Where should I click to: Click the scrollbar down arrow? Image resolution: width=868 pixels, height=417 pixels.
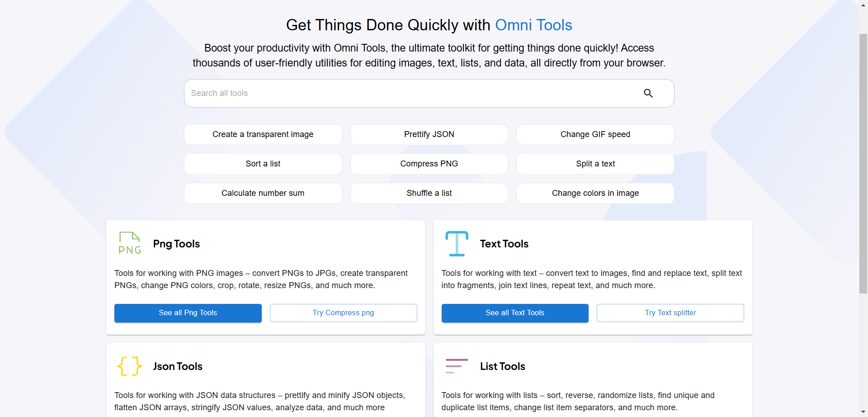click(x=863, y=412)
